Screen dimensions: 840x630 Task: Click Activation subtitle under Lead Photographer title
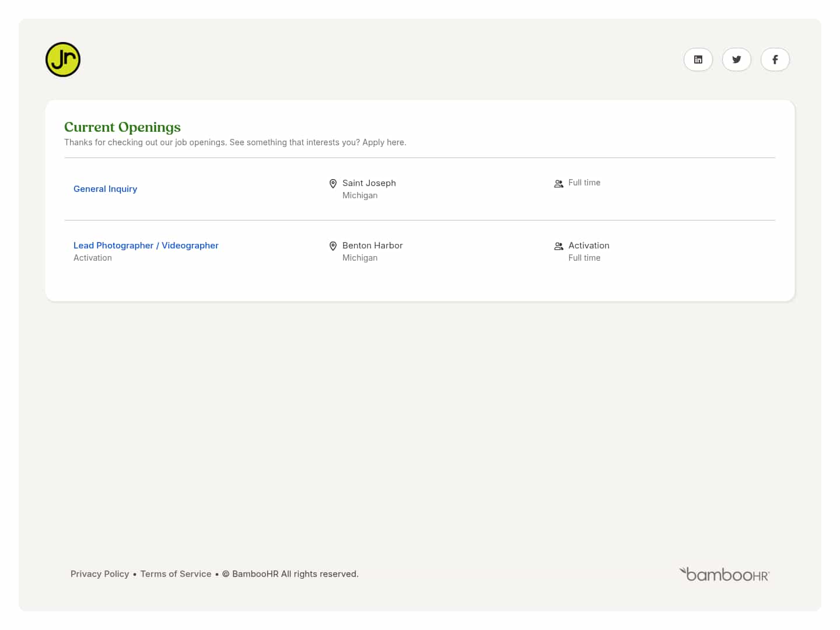[93, 258]
